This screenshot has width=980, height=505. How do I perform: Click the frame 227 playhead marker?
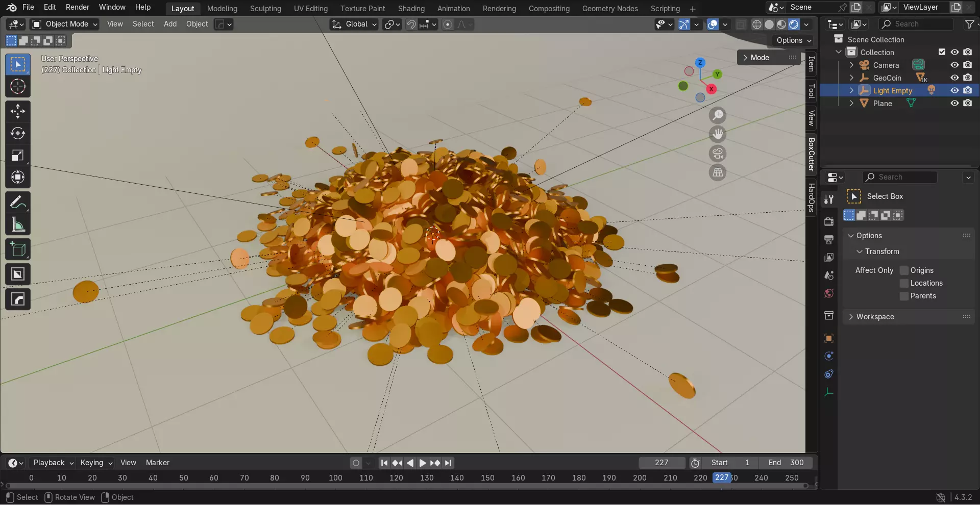(x=722, y=477)
